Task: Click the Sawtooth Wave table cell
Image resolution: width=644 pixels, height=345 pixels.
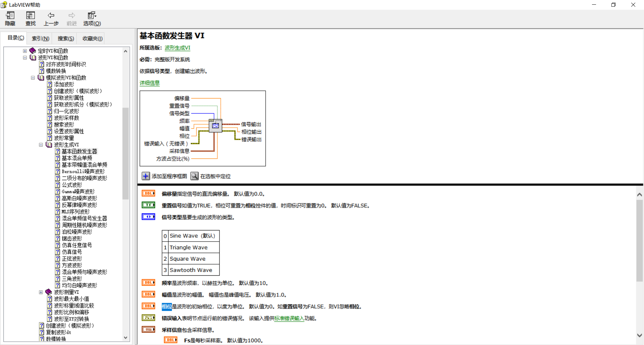Action: 194,270
